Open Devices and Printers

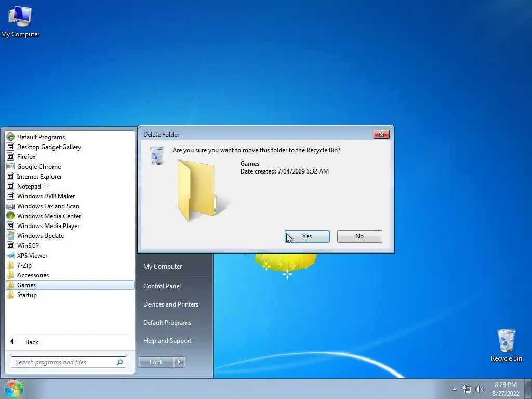(170, 304)
